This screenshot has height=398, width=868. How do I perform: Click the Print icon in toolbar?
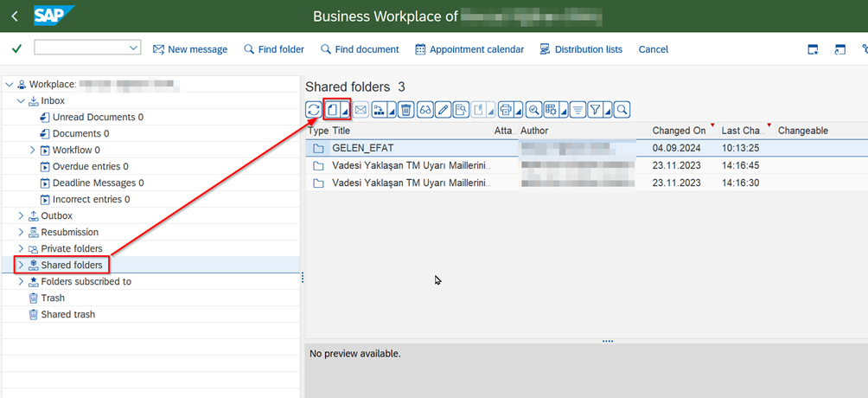point(506,110)
